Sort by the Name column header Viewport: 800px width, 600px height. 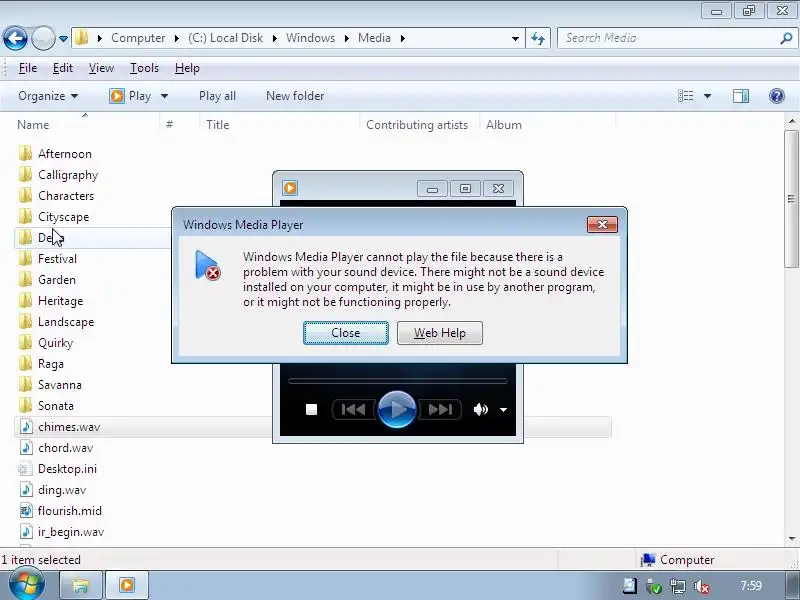(x=33, y=125)
